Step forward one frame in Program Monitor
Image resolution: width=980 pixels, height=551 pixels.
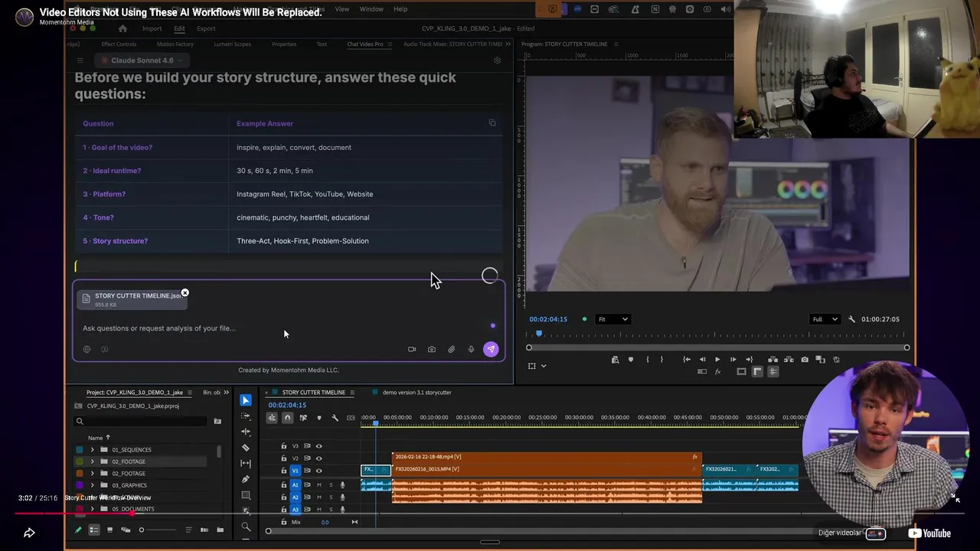tap(733, 359)
